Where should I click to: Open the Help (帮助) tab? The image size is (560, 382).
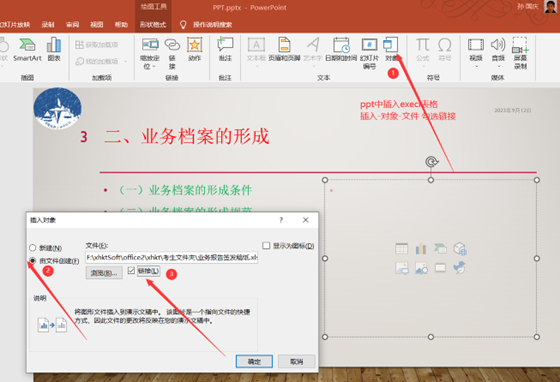click(x=121, y=24)
